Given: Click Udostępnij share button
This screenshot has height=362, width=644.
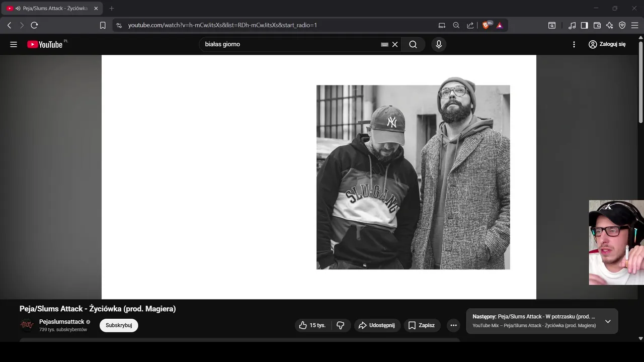Looking at the screenshot, I should [x=377, y=325].
